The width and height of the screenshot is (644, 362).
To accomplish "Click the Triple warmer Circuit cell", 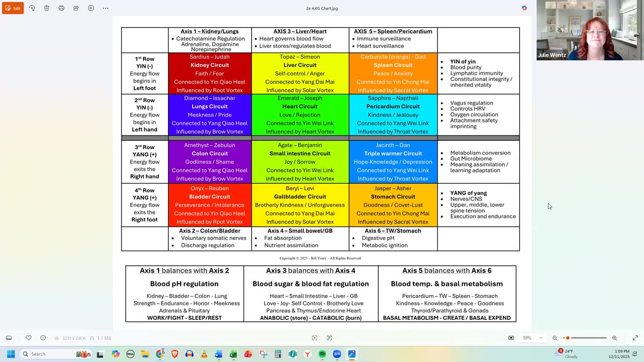I will click(x=393, y=162).
